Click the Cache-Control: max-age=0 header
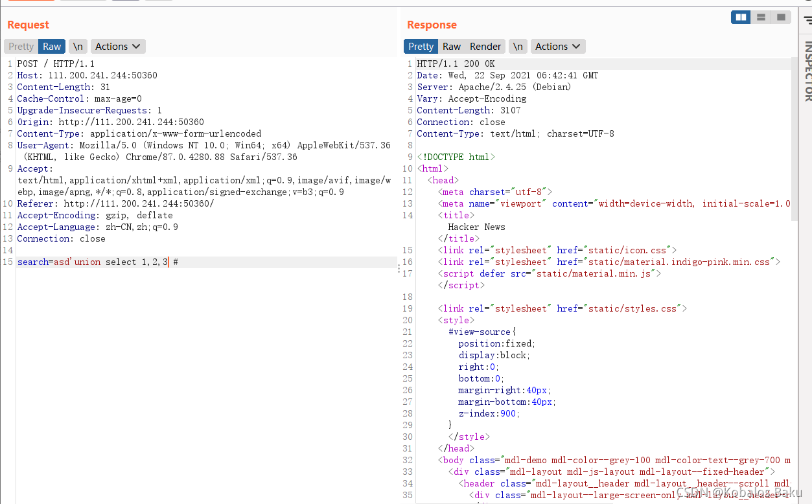 pyautogui.click(x=80, y=98)
